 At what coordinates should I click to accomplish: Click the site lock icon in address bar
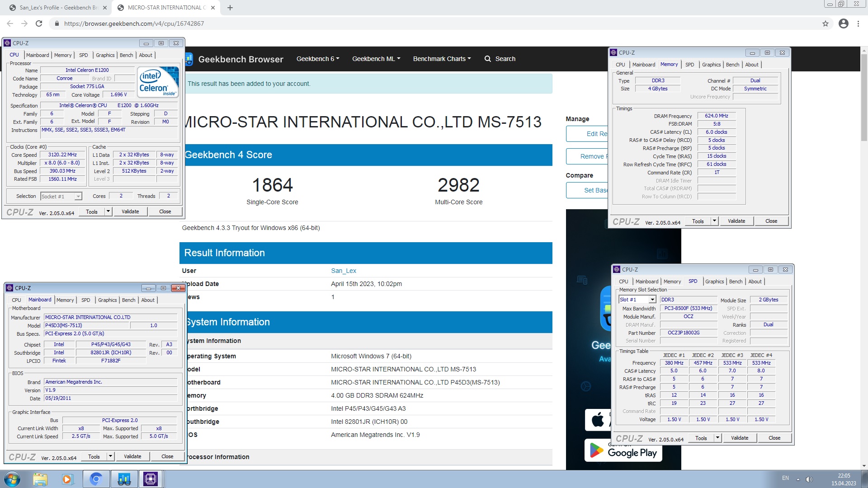pyautogui.click(x=57, y=23)
